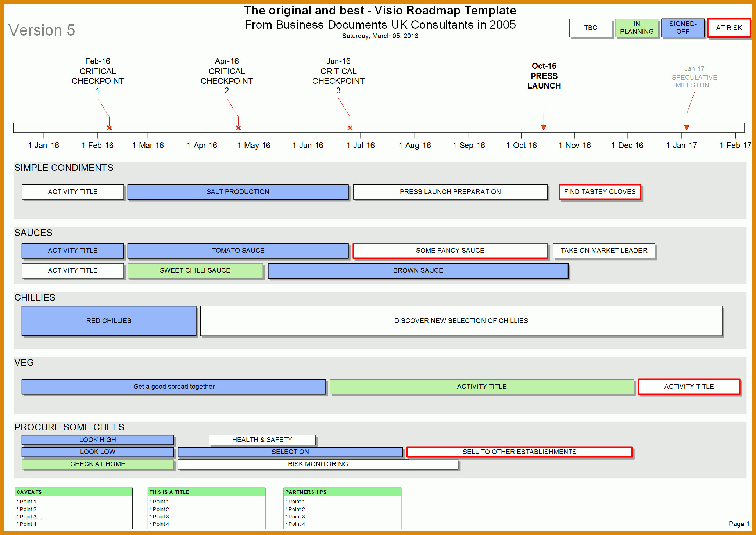Click the AT RISK legend box
The image size is (756, 535).
pos(729,28)
